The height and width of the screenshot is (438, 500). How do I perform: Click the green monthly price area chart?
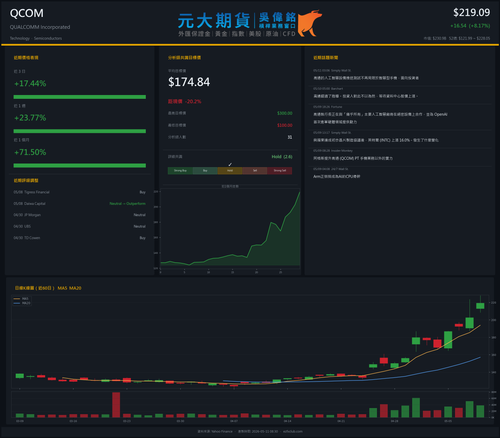[x=230, y=228]
